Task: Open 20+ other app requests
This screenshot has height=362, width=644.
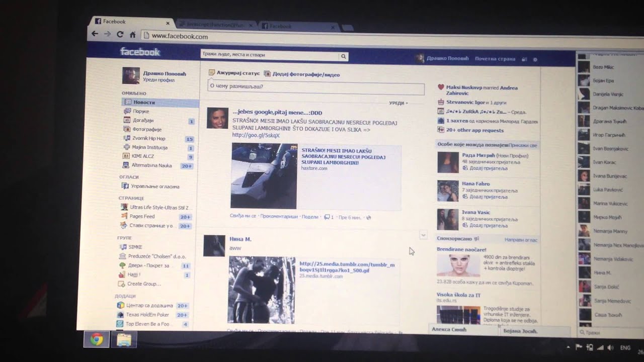Action: [x=475, y=130]
